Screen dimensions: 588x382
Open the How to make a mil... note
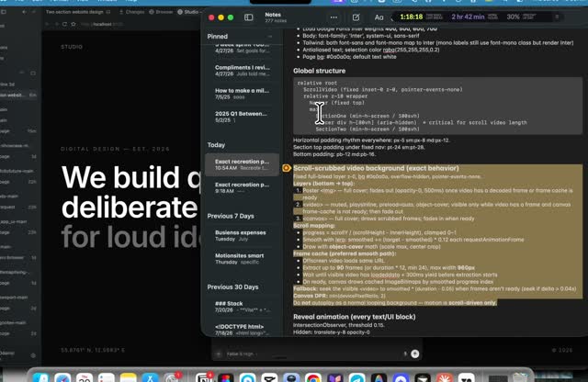click(243, 94)
